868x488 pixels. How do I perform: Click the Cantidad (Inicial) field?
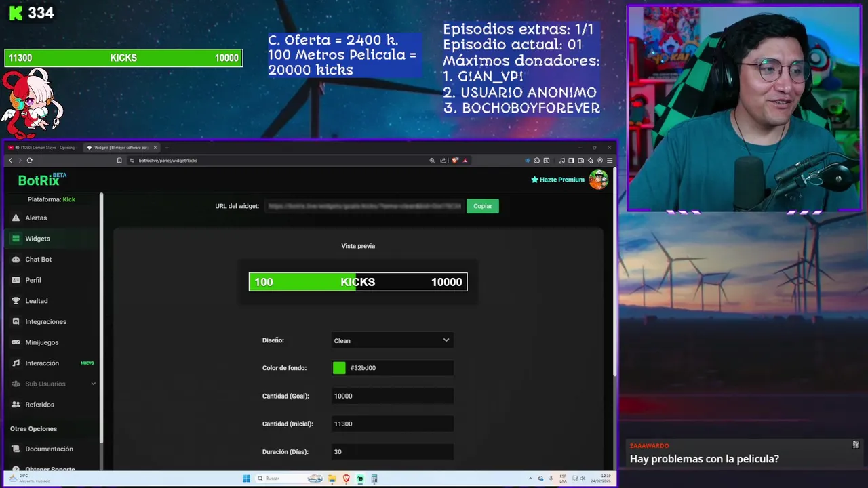pos(392,424)
